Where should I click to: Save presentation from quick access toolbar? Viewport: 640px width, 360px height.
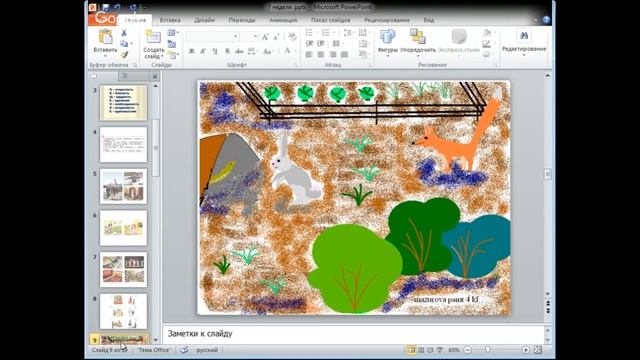106,7
